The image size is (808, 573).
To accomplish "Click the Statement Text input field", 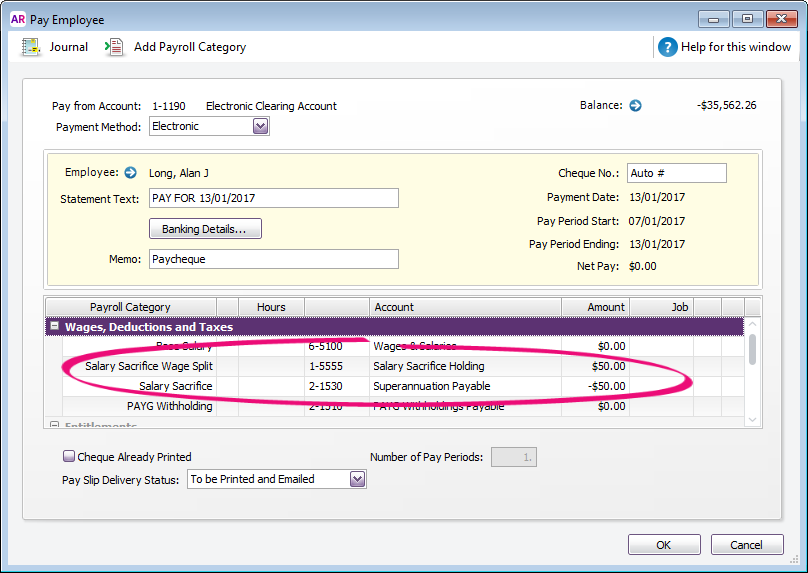I will [273, 198].
